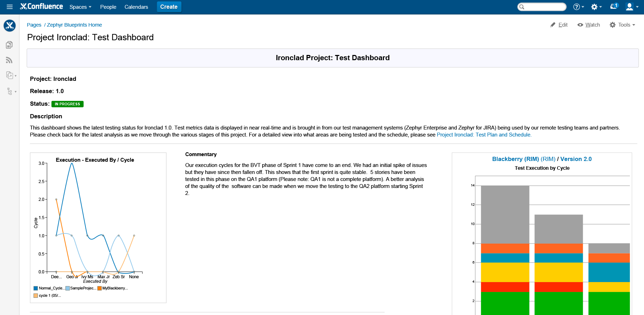644x315 pixels.
Task: Open the Version 2.0 link
Action: tap(576, 159)
